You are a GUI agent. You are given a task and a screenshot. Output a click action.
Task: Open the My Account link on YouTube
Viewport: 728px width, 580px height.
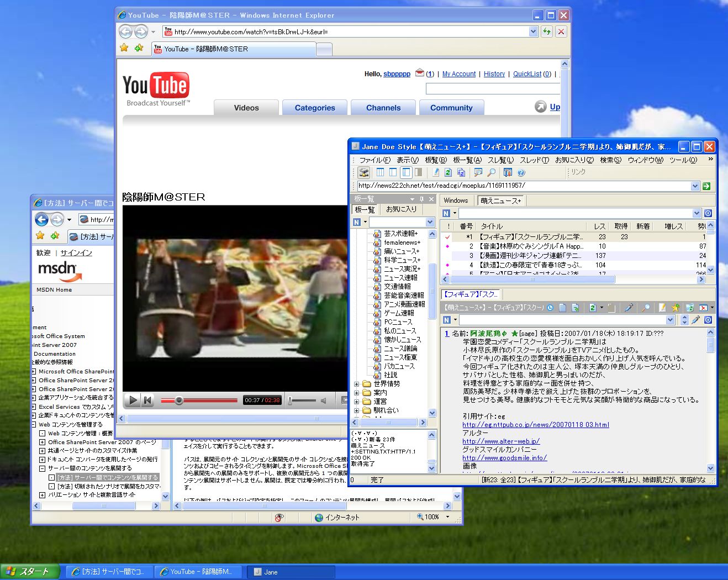click(459, 74)
